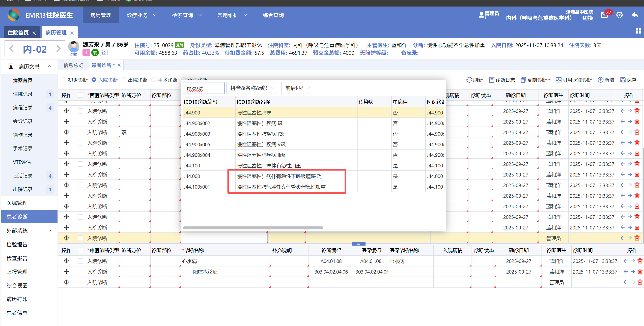The height and width of the screenshot is (326, 644).
Task: Expand the 复制诊断 dropdown
Action: 549,80
